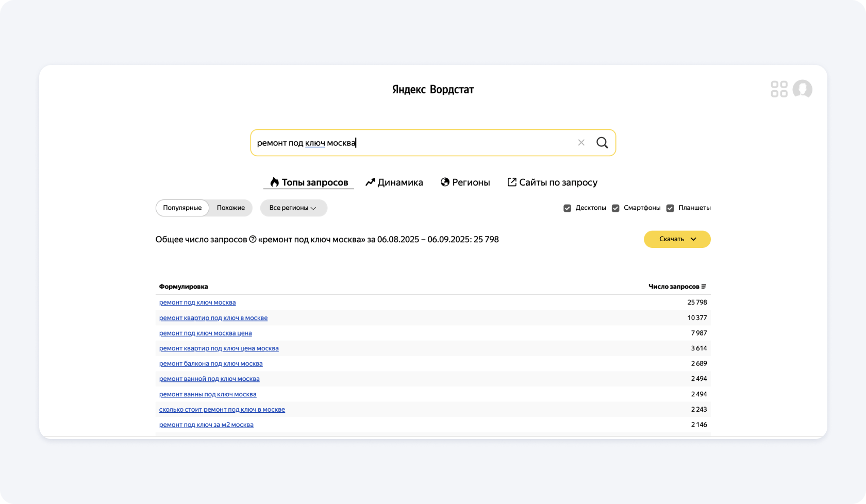Click the Яндекс Вордстат logo
Image resolution: width=866 pixels, height=504 pixels.
[x=432, y=90]
